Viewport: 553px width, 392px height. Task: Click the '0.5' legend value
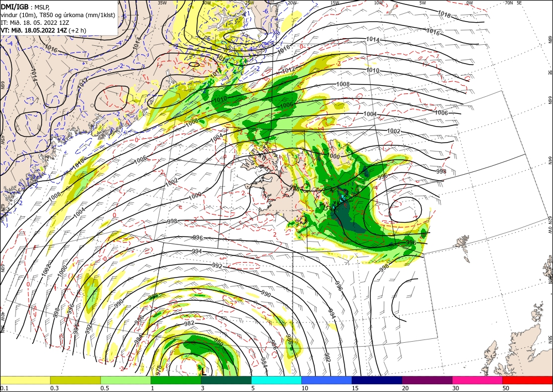tap(104, 388)
